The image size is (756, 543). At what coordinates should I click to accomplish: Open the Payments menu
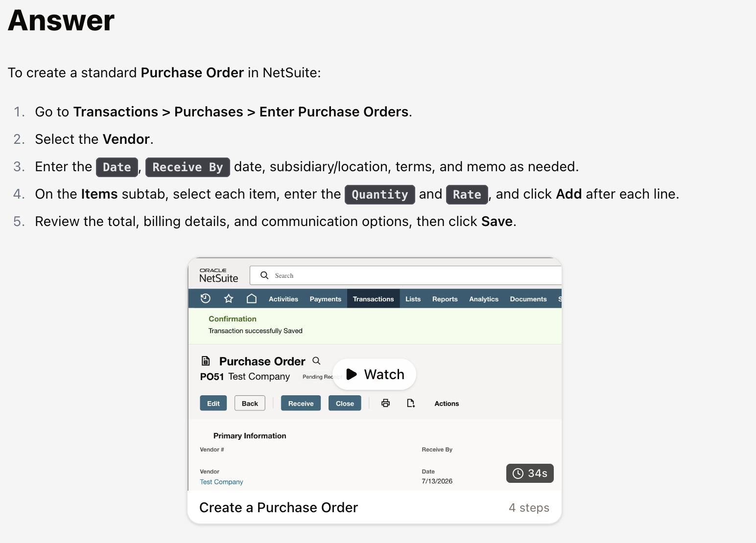(x=326, y=299)
